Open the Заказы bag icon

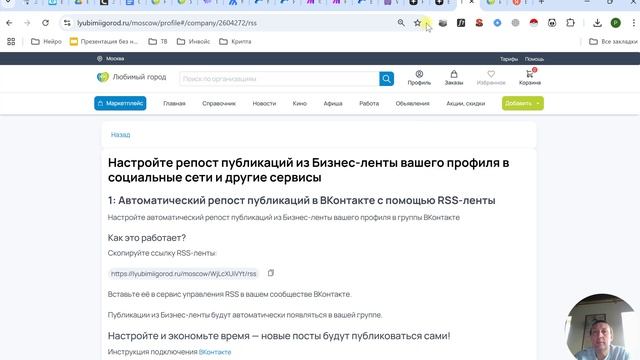[454, 78]
